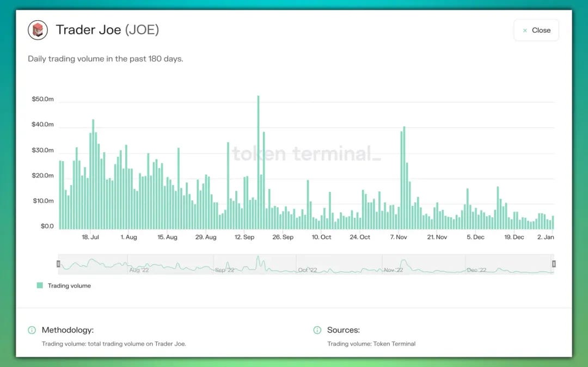Screen dimensions: 588x367
Task: Click the Daily trading volume description text
Action: [x=106, y=59]
